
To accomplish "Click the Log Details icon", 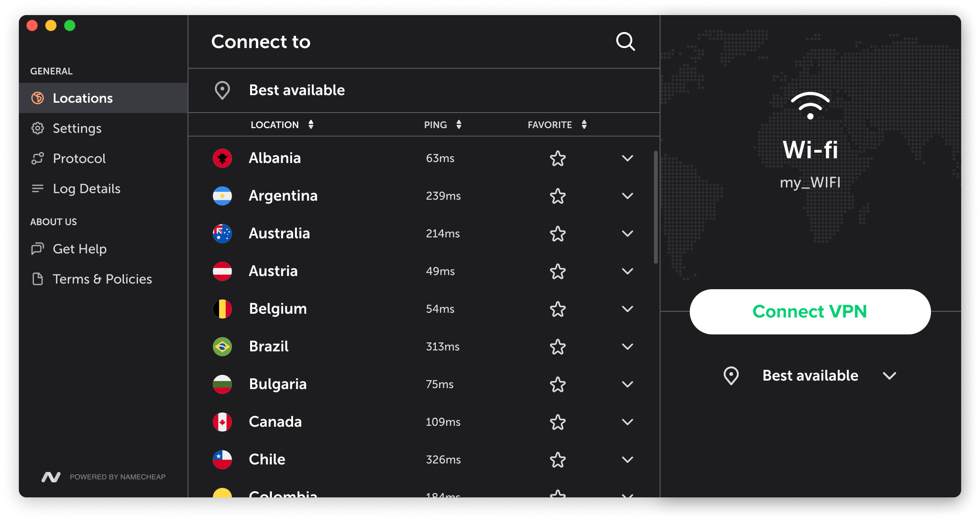I will click(38, 188).
